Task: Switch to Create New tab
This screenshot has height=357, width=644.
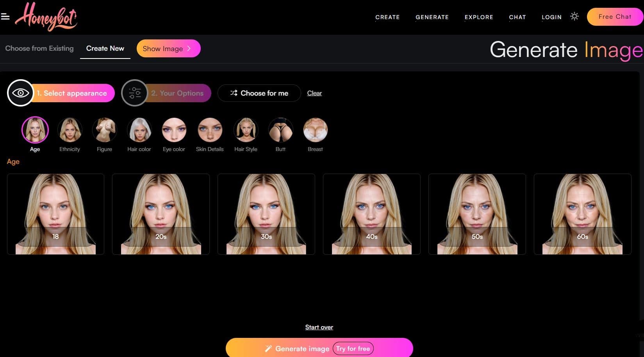Action: (x=105, y=48)
